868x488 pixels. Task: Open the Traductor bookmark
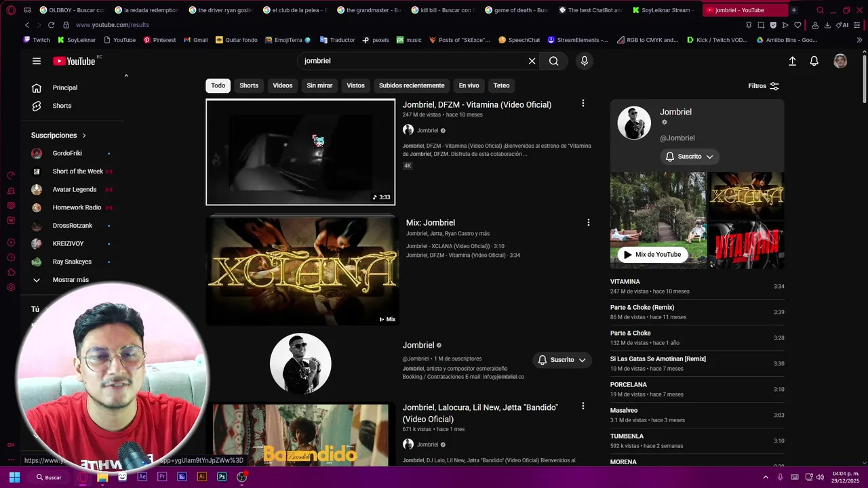337,40
